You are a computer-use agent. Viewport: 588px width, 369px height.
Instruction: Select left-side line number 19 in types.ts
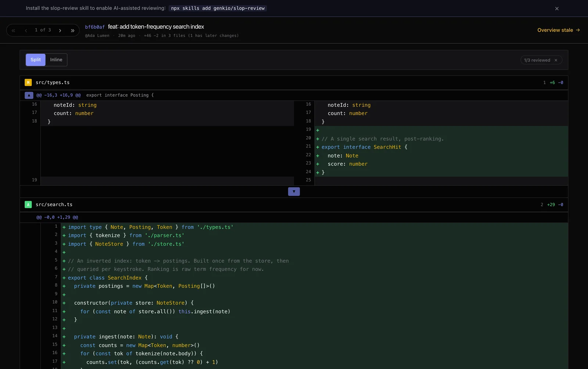34,180
